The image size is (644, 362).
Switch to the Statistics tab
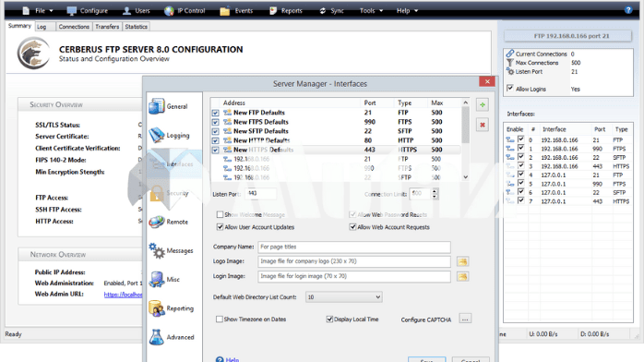pyautogui.click(x=136, y=27)
